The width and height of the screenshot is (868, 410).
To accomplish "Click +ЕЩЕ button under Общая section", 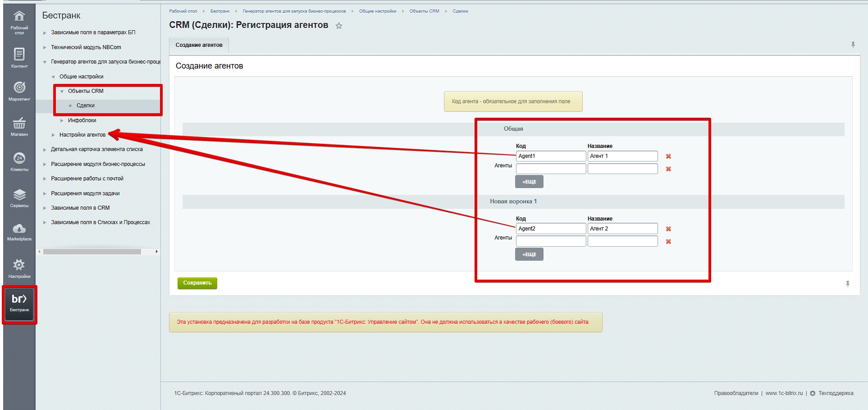I will (529, 182).
